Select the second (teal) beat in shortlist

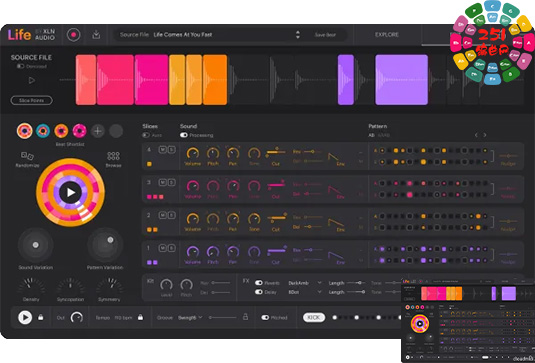tap(43, 131)
